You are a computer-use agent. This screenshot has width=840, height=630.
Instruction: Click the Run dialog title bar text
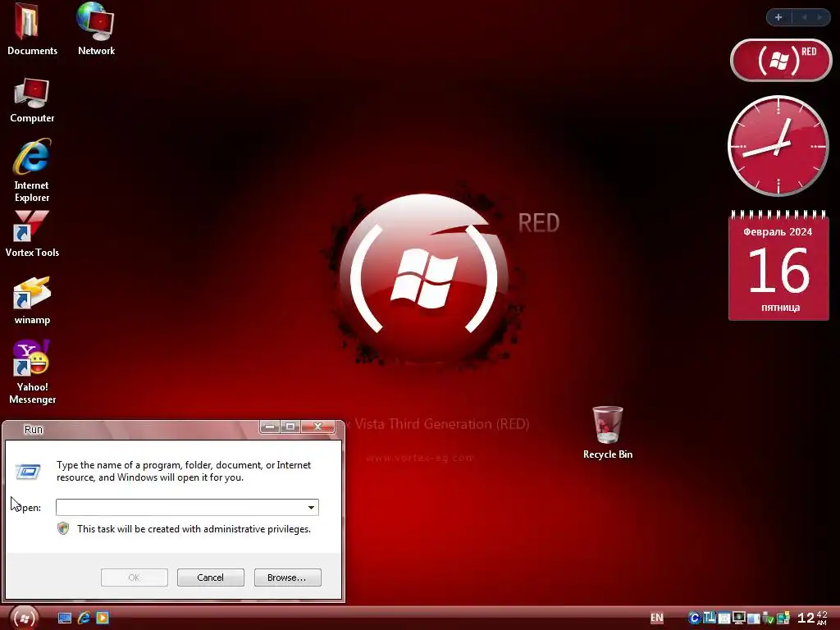33,429
